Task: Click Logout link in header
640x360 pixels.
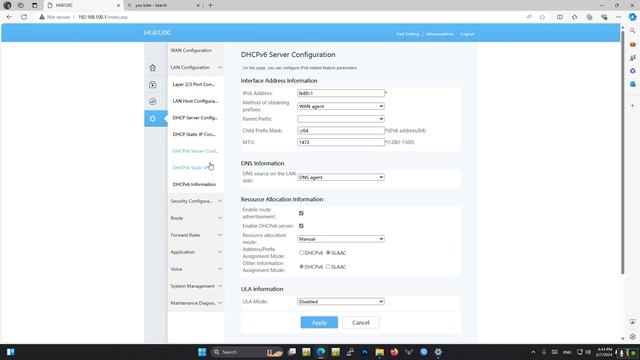Action: point(467,34)
